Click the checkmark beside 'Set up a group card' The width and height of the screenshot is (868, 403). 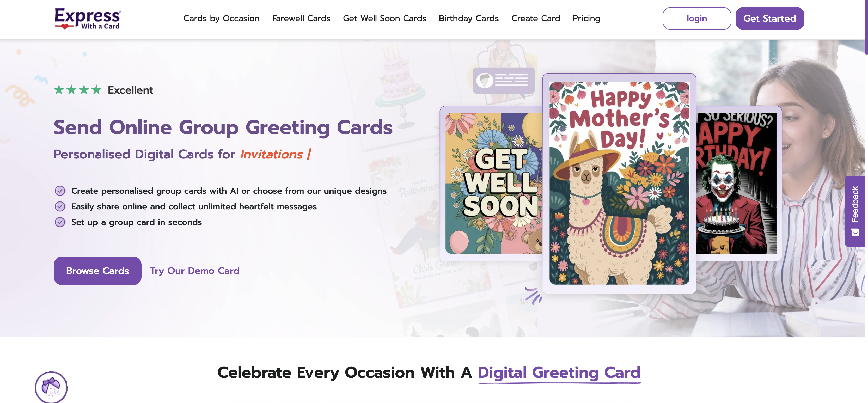point(60,222)
